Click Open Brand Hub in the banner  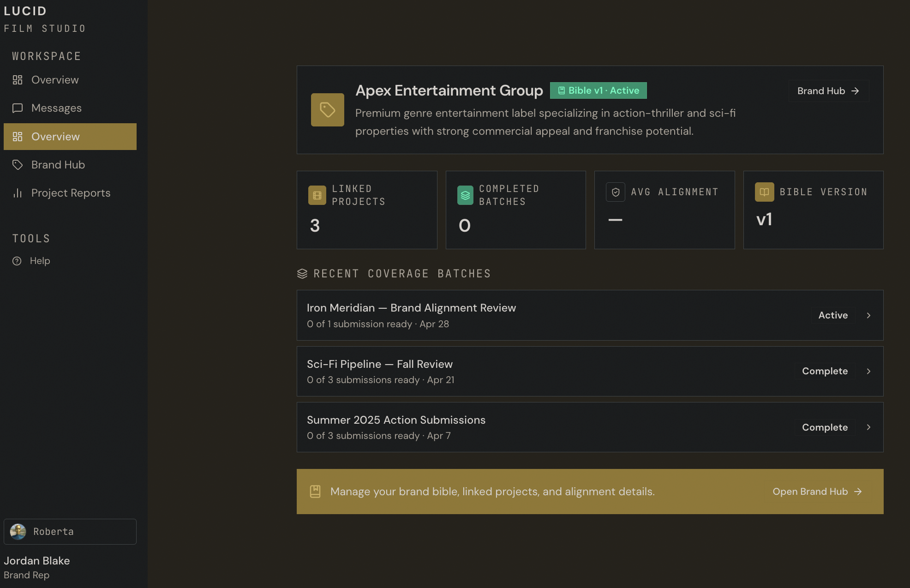click(x=817, y=492)
